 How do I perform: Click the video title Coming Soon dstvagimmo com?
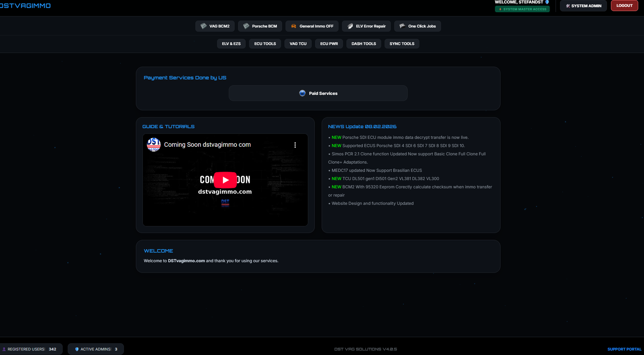click(207, 145)
